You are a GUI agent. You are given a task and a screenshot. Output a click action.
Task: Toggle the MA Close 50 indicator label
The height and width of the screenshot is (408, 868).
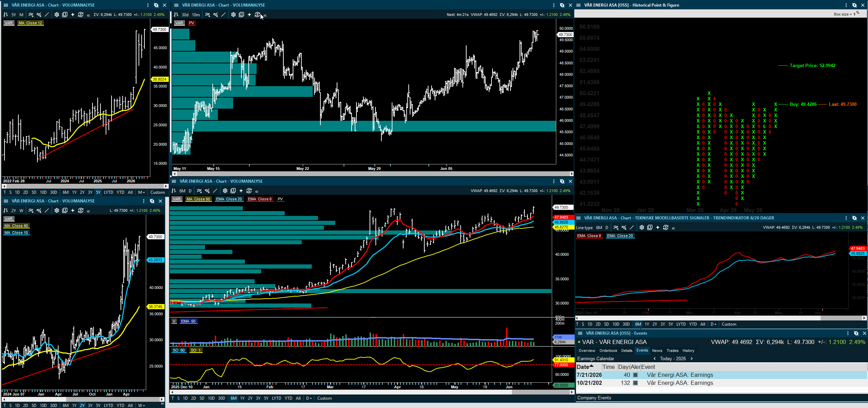198,199
